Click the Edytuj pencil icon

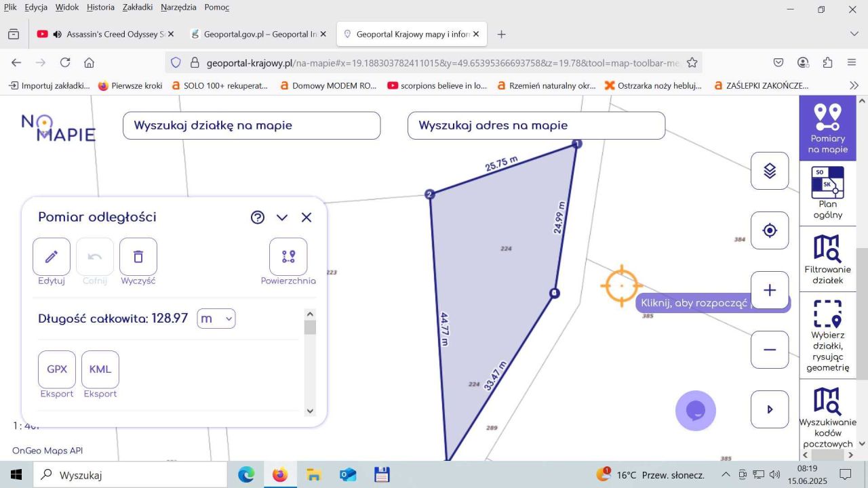click(x=52, y=257)
